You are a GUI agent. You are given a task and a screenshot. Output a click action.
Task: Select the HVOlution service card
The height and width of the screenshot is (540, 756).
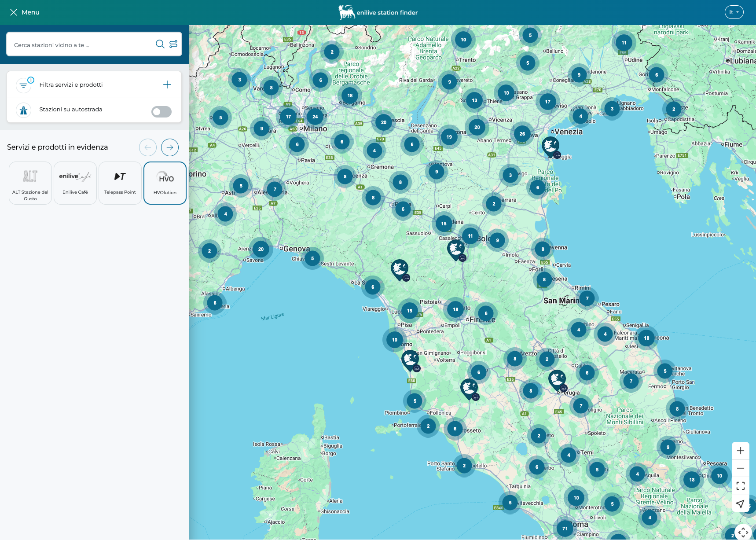[165, 183]
